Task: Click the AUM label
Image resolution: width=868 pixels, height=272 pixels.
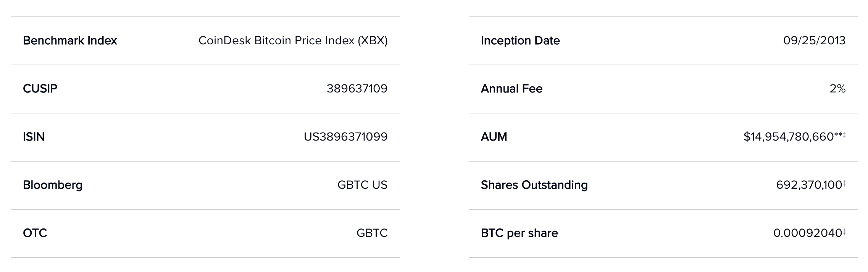Action: [494, 137]
